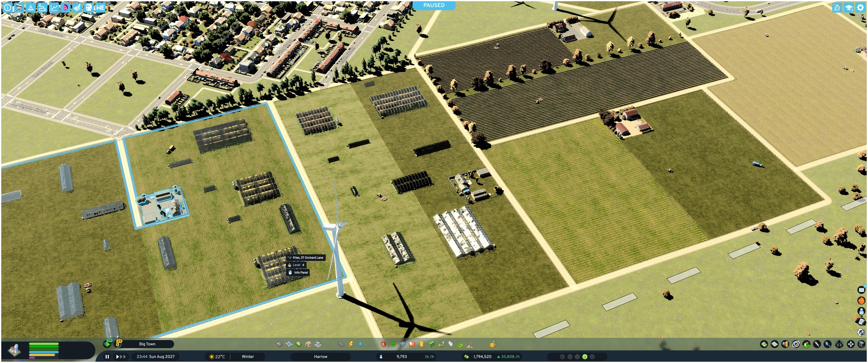Viewport: 868px width, 363px height.
Task: Select the bulldozer tool
Action: [x=493, y=344]
